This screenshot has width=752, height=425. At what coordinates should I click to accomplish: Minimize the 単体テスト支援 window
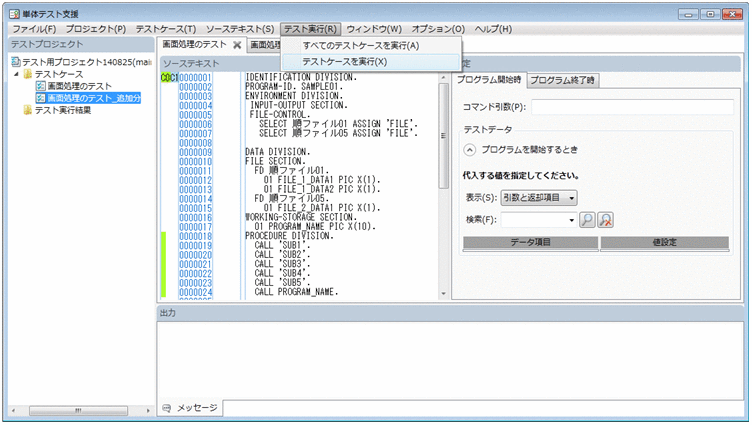(688, 14)
